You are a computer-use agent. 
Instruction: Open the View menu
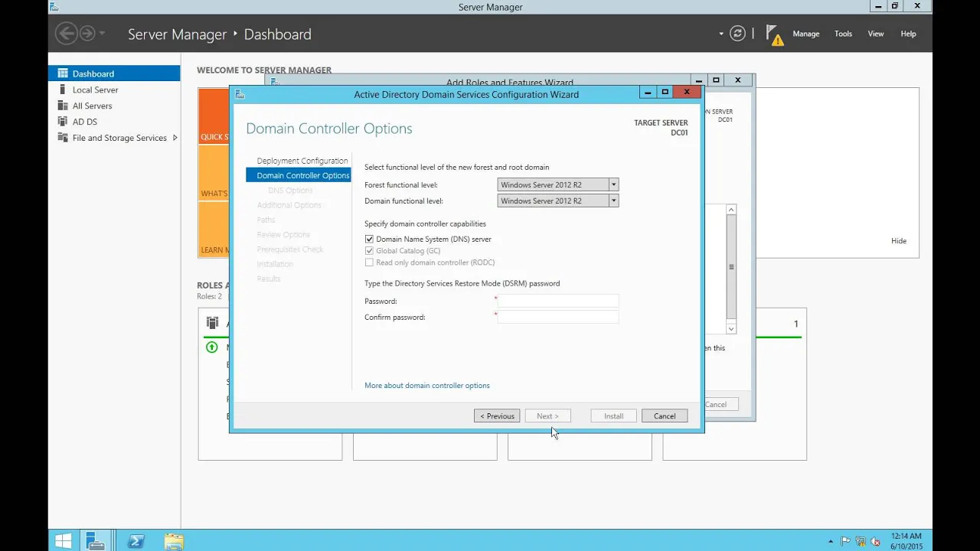coord(875,34)
